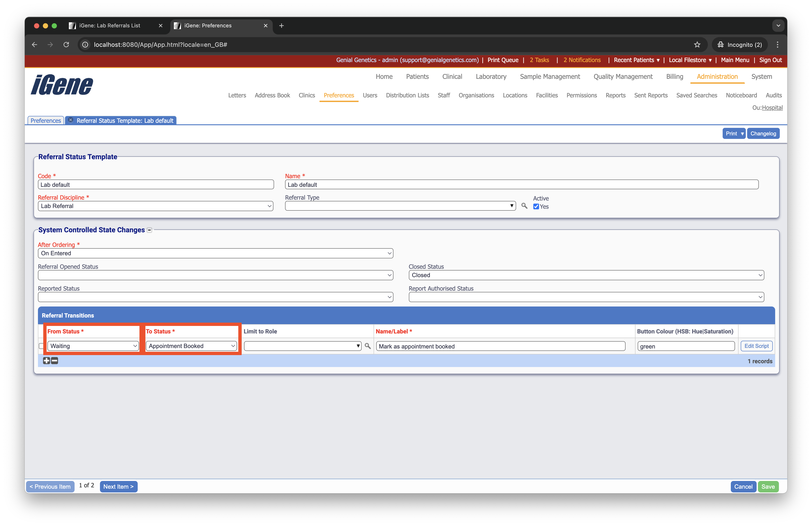Viewport: 812px width, 526px height.
Task: Remove selected transition with minus icon
Action: (55, 360)
